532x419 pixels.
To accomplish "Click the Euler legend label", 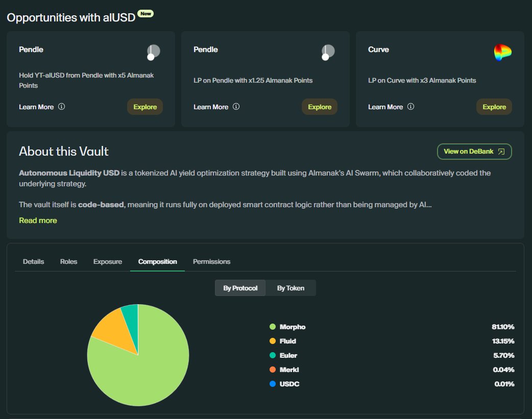I will [288, 355].
